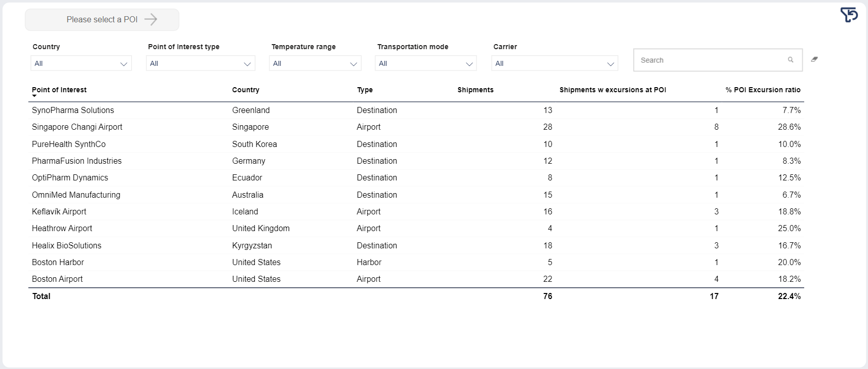Click PharmaFusion Industries
The height and width of the screenshot is (369, 868).
[77, 161]
